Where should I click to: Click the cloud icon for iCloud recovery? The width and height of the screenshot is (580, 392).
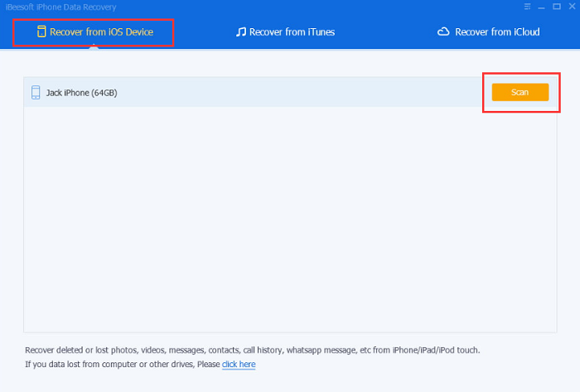[442, 32]
